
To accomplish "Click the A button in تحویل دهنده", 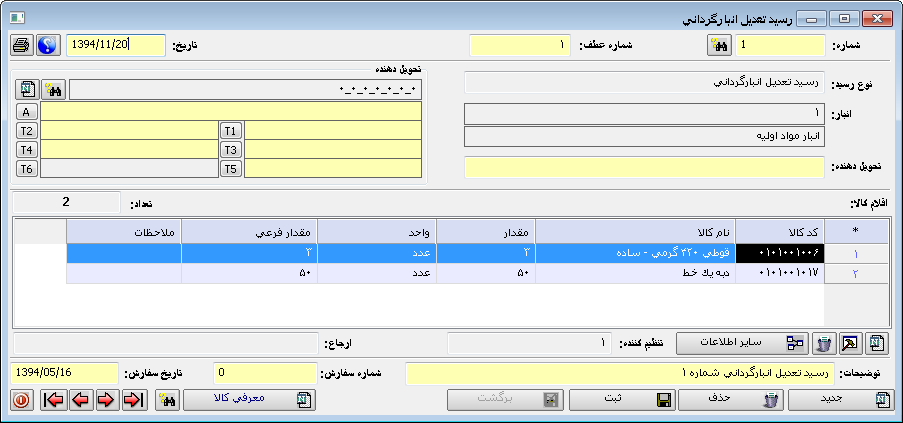I will point(28,111).
